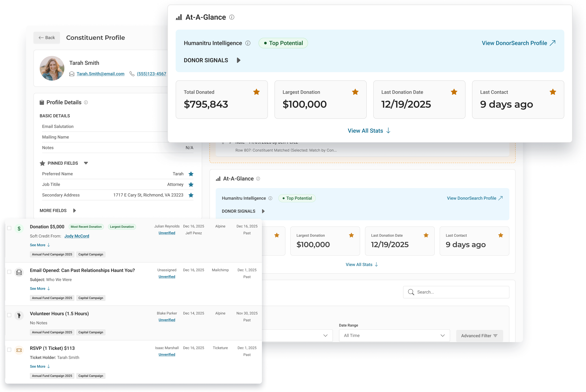This screenshot has height=392, width=586.
Task: Click info icon next to Humanitru Intelligence in front panel
Action: pyautogui.click(x=248, y=43)
